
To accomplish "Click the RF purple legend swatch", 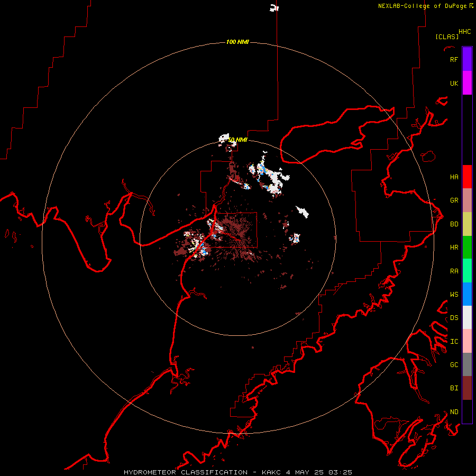I will click(x=467, y=59).
